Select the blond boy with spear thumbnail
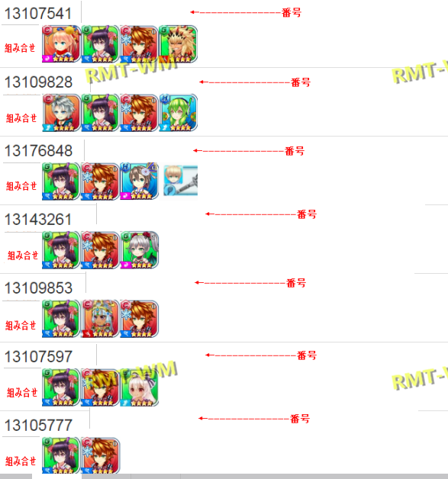448x479 pixels. coord(180,181)
